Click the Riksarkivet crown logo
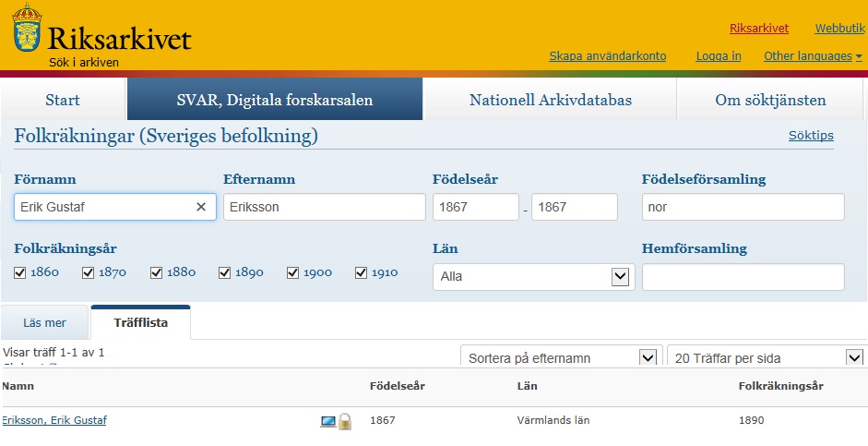Image resolution: width=868 pixels, height=446 pixels. (27, 29)
